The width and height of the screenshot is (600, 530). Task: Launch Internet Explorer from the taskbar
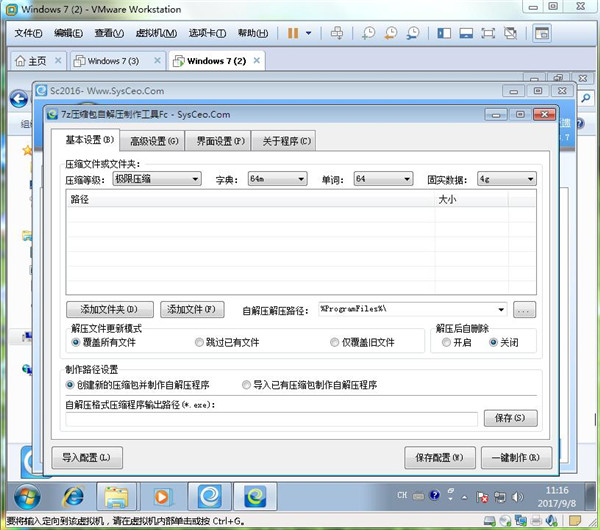point(73,497)
